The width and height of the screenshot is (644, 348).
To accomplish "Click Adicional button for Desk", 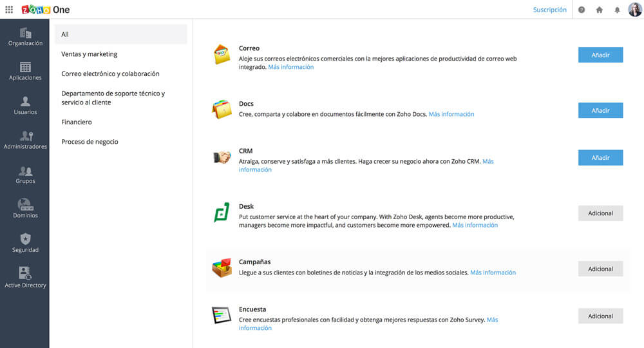I will 600,213.
